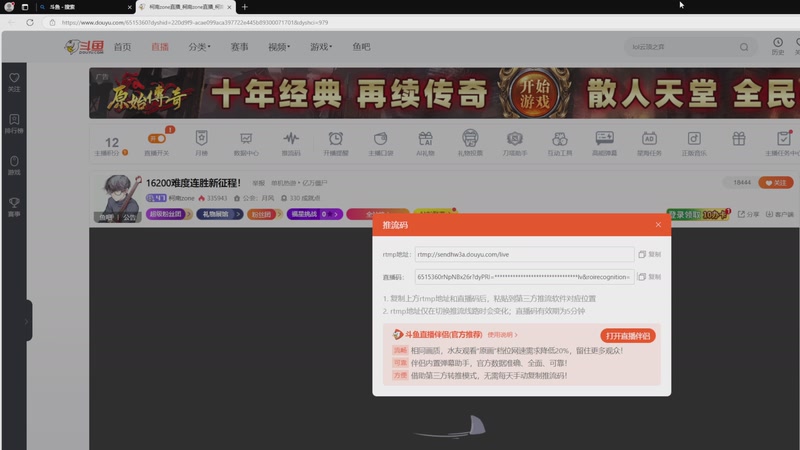Expand the 游戏 games dropdown in header

321,47
